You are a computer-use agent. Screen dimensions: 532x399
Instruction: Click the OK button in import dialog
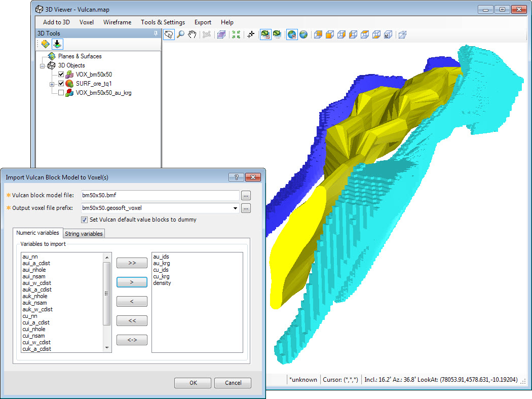[193, 383]
